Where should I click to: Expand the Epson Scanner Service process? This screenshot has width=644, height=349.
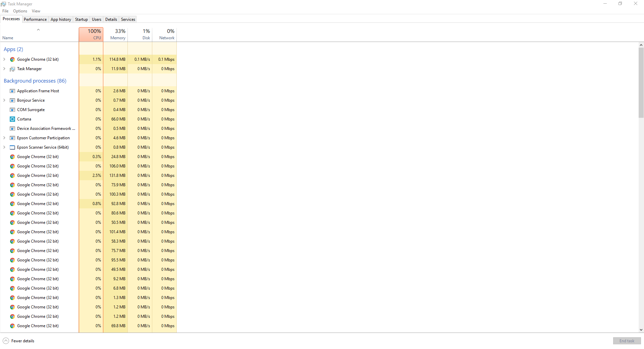4,147
